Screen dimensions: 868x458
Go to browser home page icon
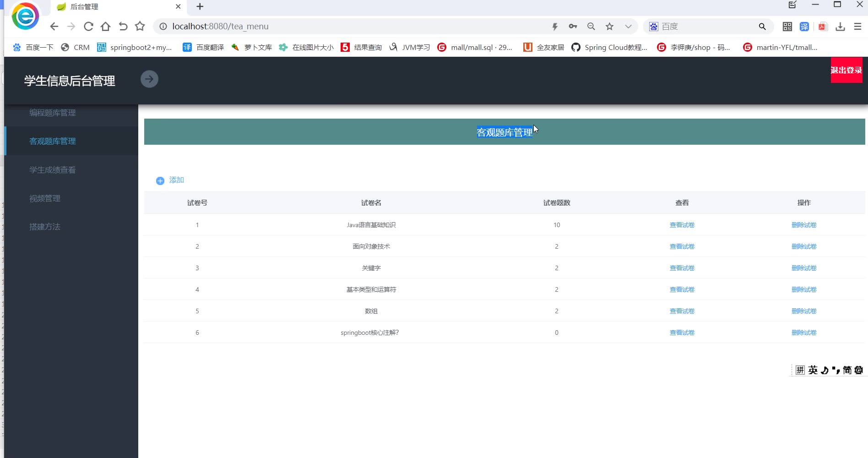coord(106,27)
